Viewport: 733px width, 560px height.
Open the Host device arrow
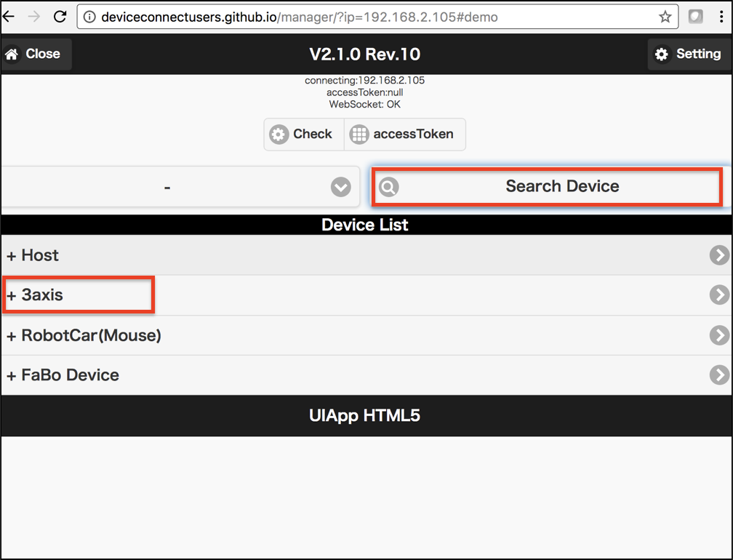[x=719, y=255]
